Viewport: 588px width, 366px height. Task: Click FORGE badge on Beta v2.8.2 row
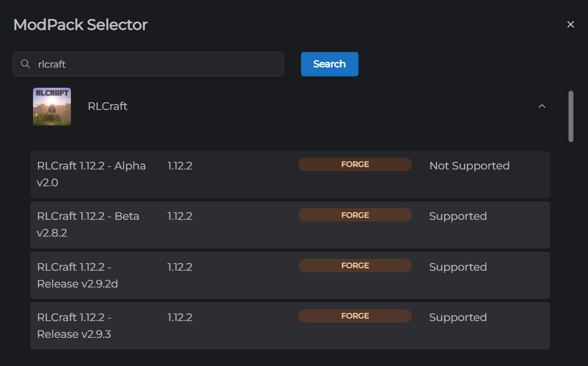click(x=355, y=215)
